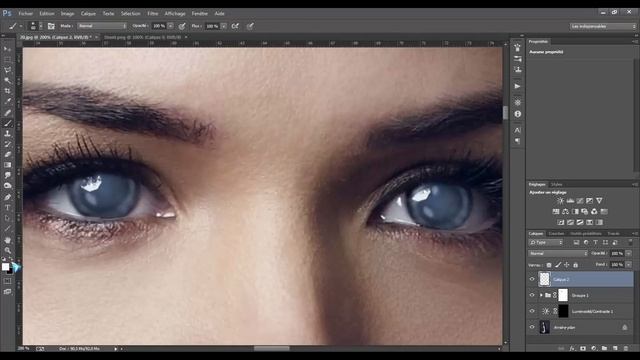
Task: Open the Opacité slider arrow in options bar
Action: [170, 26]
